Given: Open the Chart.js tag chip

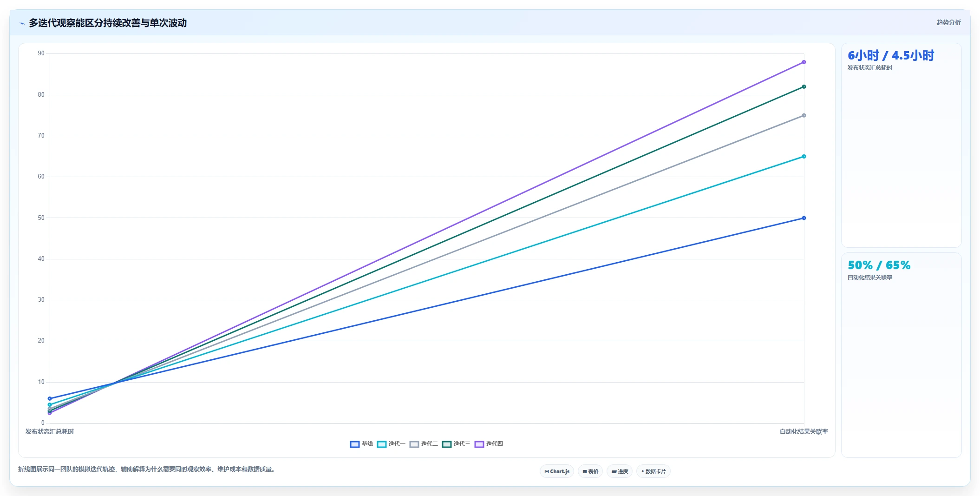Looking at the screenshot, I should pyautogui.click(x=557, y=471).
